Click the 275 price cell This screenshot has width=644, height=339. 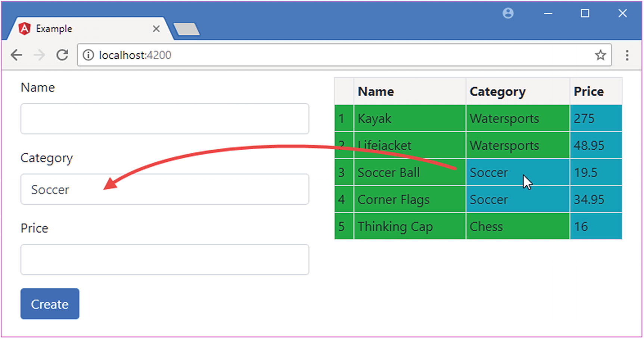pyautogui.click(x=596, y=118)
